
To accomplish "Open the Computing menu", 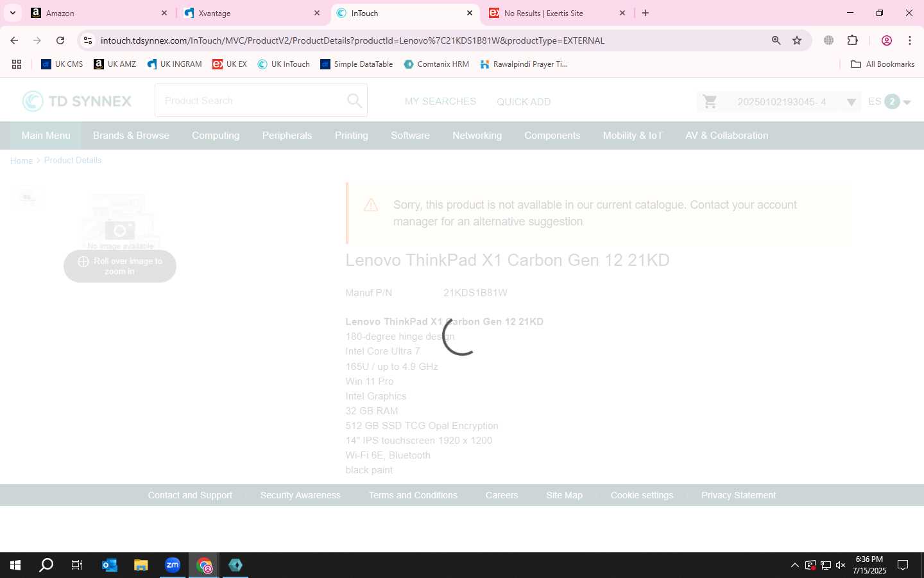I will pos(216,136).
